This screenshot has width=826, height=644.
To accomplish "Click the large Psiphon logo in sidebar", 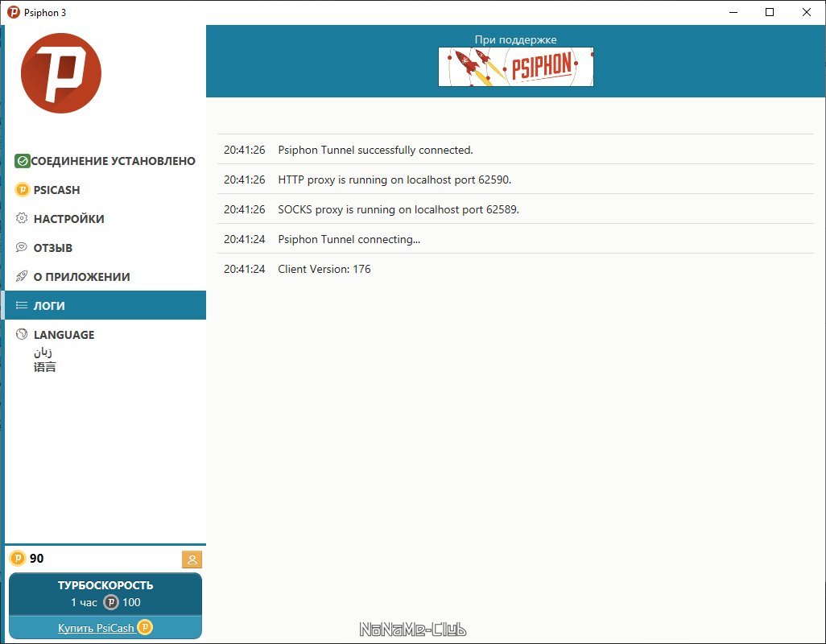I will coord(61,73).
